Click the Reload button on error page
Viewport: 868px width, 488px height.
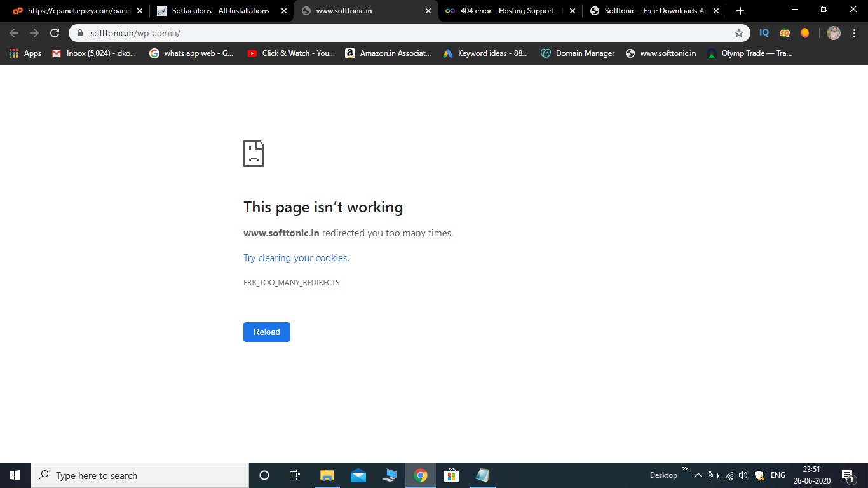(267, 332)
